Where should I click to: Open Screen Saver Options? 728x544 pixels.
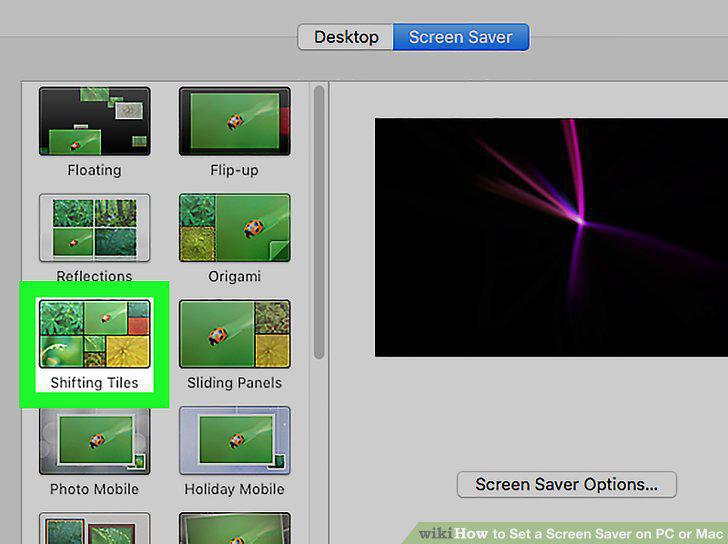[x=566, y=485]
